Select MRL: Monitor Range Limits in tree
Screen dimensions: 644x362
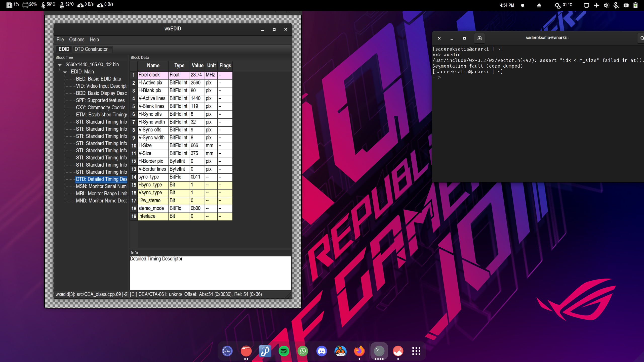pos(102,193)
